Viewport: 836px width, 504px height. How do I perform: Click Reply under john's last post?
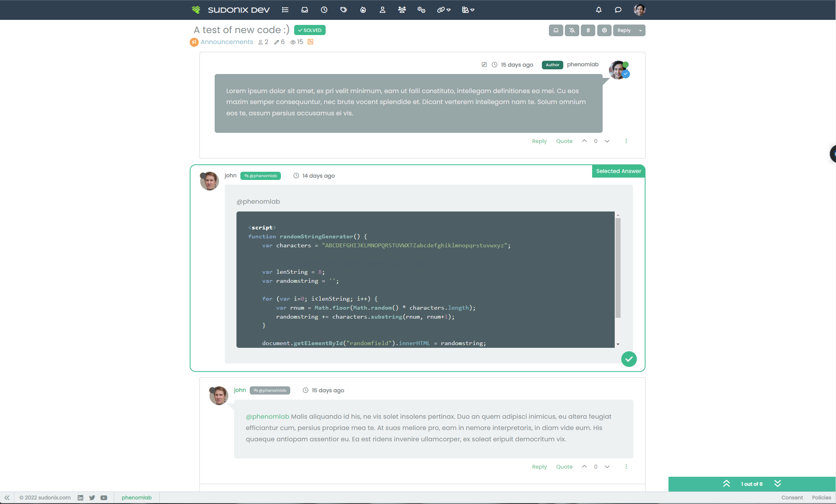539,467
